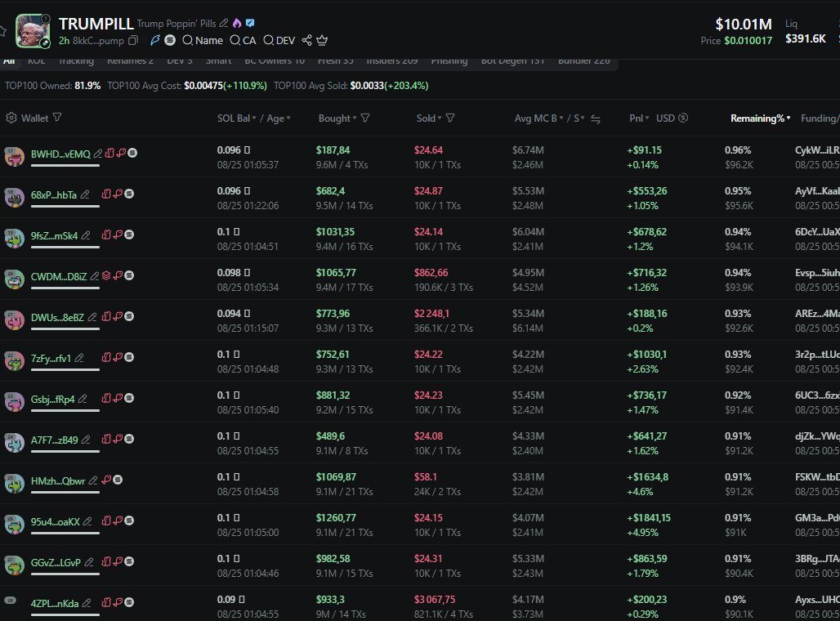Rename wallet GGvZ...LGvP with pencil icon

[x=89, y=562]
